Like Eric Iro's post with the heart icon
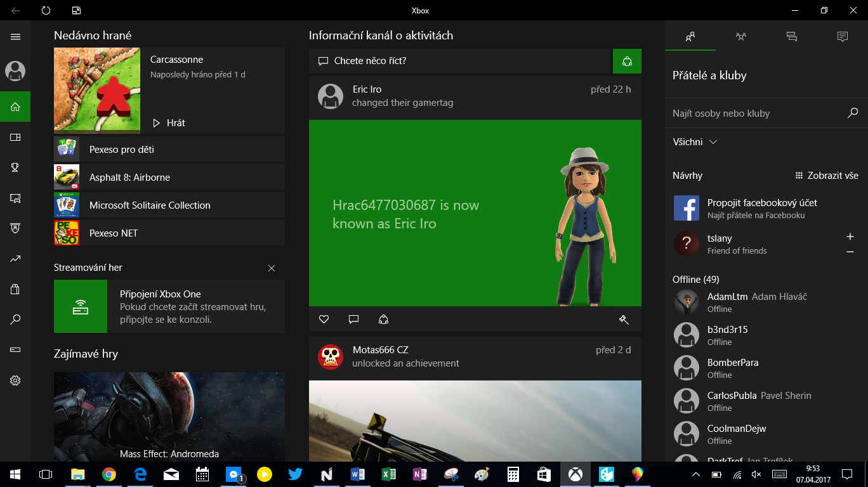 pyautogui.click(x=324, y=320)
